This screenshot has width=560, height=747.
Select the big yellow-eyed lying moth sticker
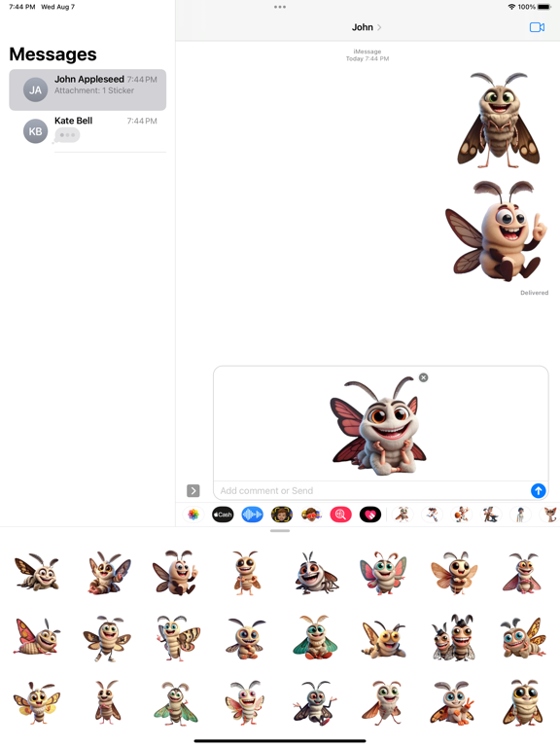pos(384,638)
